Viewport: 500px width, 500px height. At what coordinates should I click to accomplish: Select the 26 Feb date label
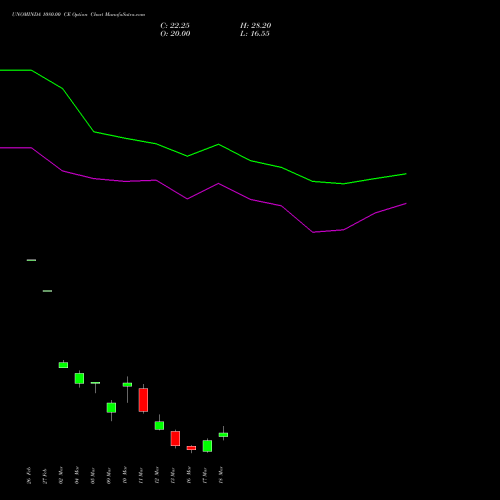pos(29,475)
